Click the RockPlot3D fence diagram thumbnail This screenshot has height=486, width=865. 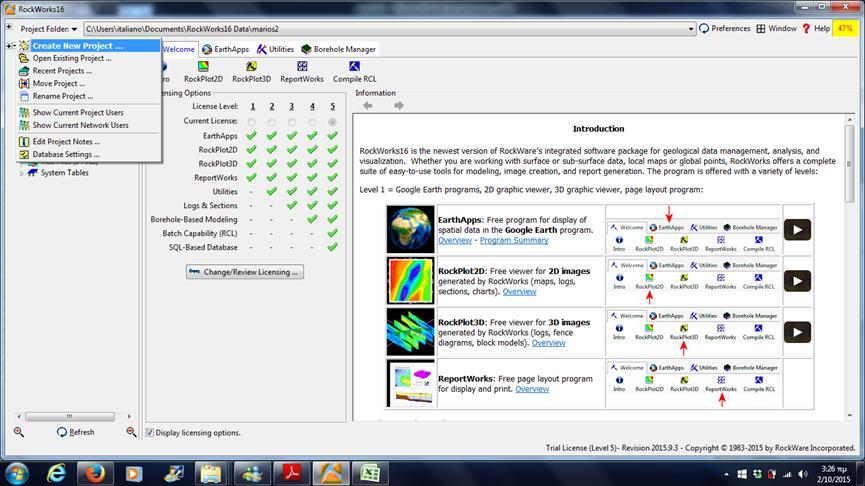(x=410, y=332)
